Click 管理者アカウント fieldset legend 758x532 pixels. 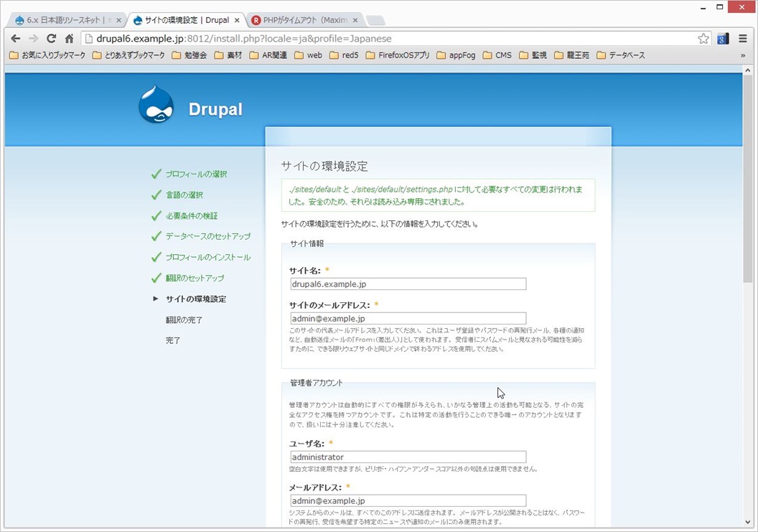[x=316, y=383]
